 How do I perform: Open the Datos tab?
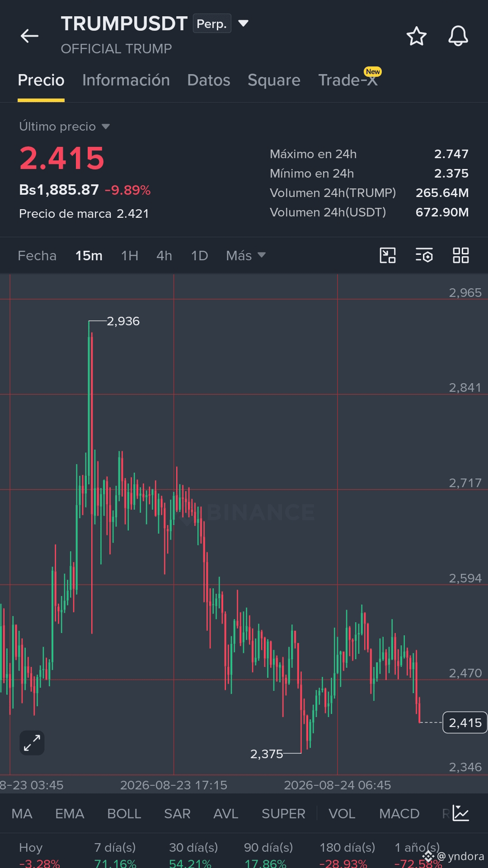point(209,80)
